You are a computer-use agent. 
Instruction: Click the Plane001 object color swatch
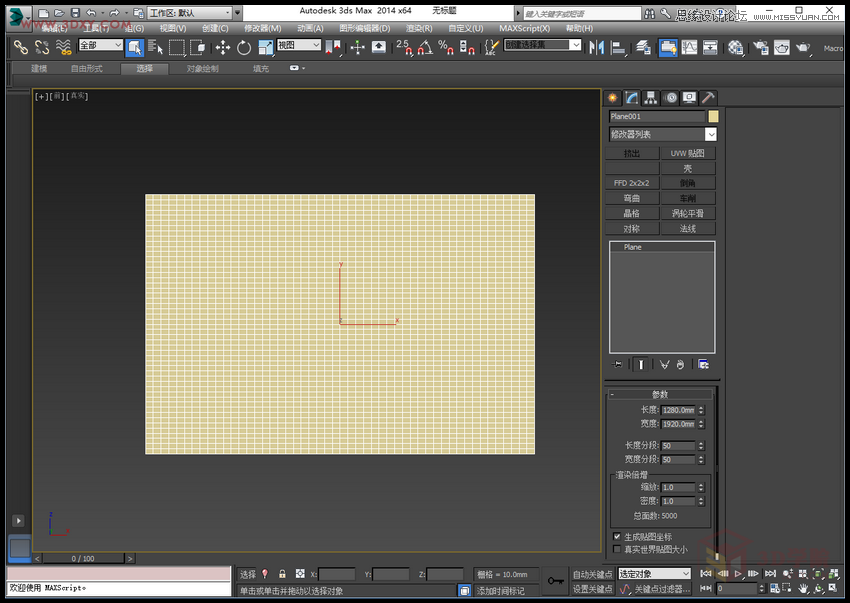pyautogui.click(x=711, y=117)
